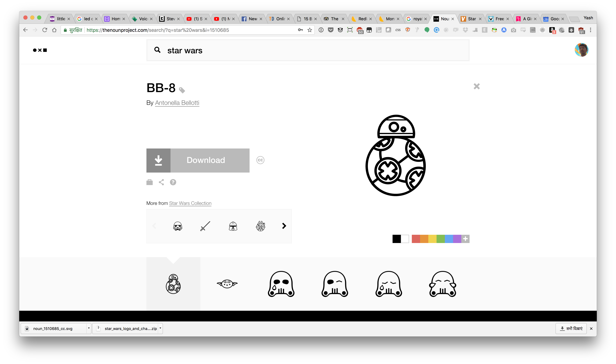Go to the browser home page

[x=54, y=30]
